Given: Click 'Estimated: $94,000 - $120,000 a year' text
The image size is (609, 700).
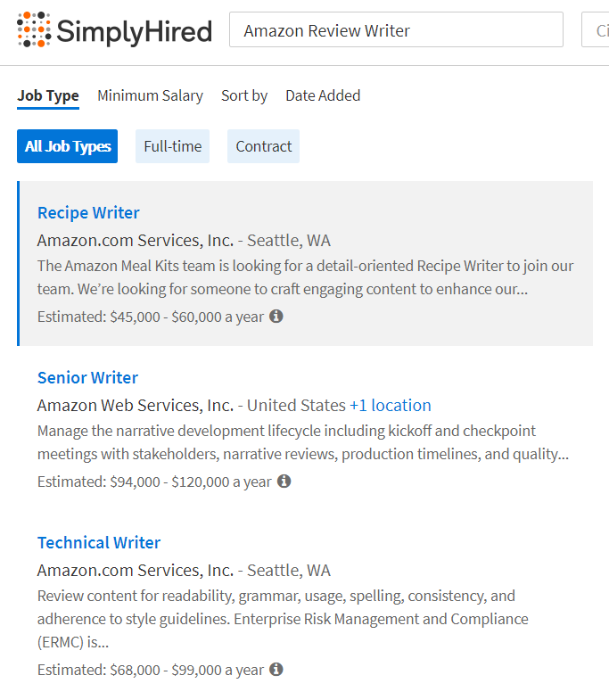Looking at the screenshot, I should click(x=154, y=482).
